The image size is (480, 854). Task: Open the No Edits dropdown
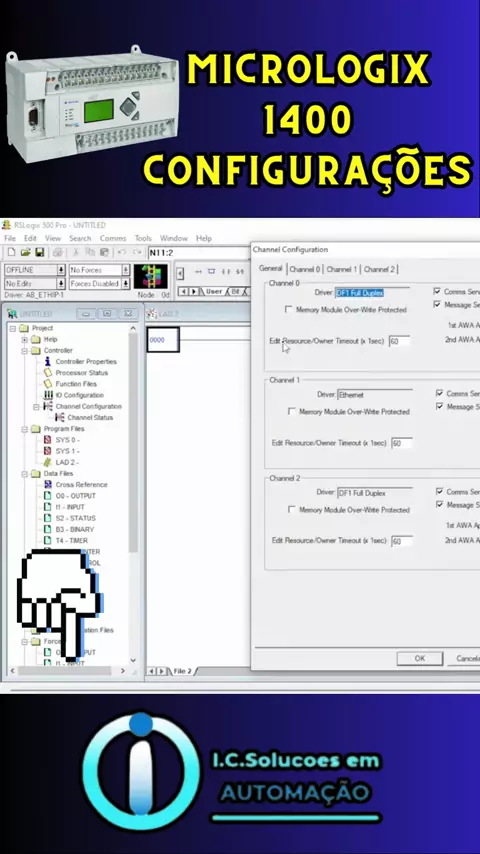click(x=61, y=284)
